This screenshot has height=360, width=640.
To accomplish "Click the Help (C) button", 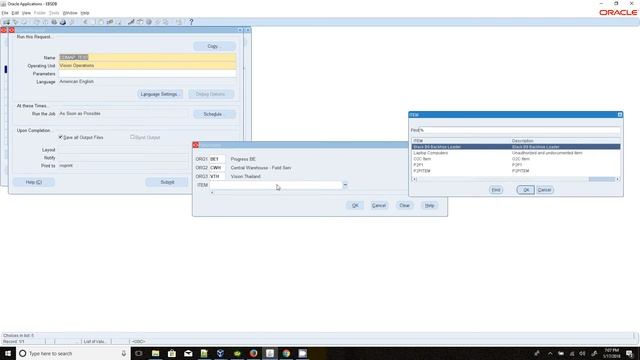I will (x=33, y=182).
